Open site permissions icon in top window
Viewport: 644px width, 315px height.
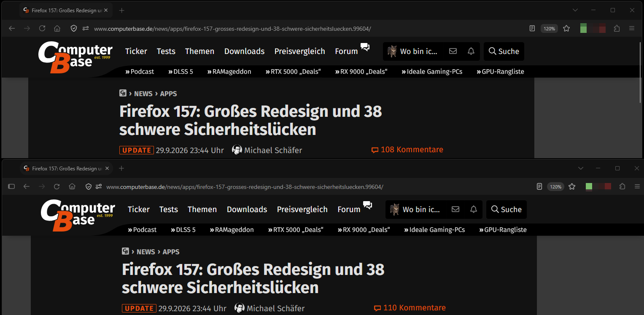pyautogui.click(x=86, y=28)
